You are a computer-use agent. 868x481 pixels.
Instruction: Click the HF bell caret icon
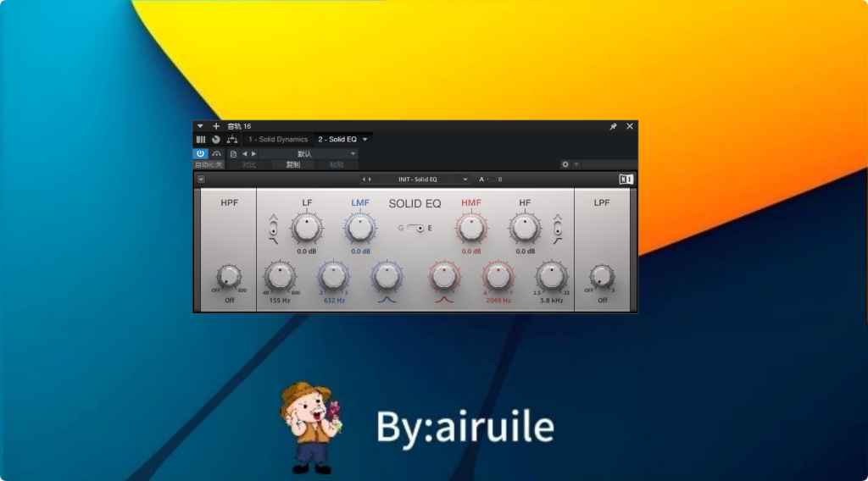click(x=558, y=217)
